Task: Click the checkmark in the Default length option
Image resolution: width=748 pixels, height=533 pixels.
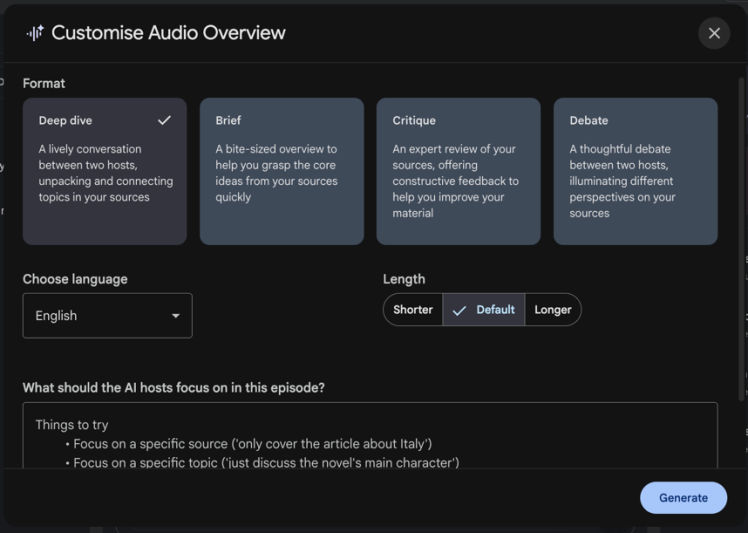Action: click(459, 311)
